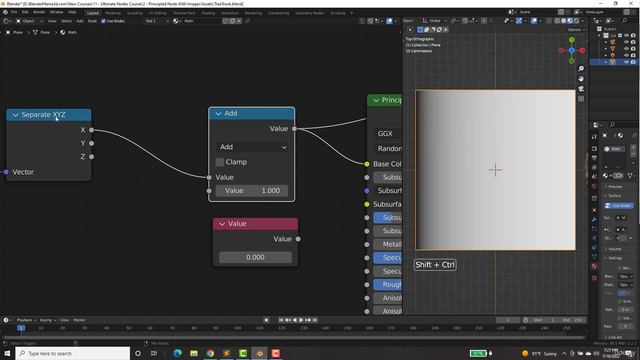Click the Z output socket of Separate XYZ

91,157
